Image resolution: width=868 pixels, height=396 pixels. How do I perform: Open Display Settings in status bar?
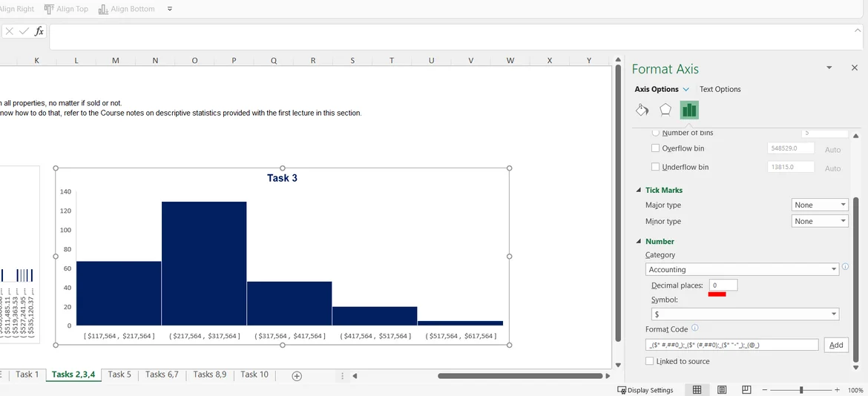pyautogui.click(x=645, y=390)
